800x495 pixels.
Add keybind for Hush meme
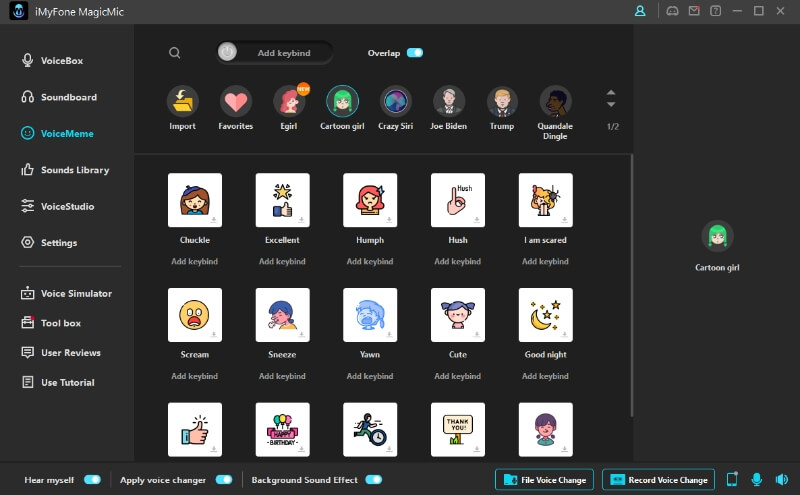pos(458,261)
